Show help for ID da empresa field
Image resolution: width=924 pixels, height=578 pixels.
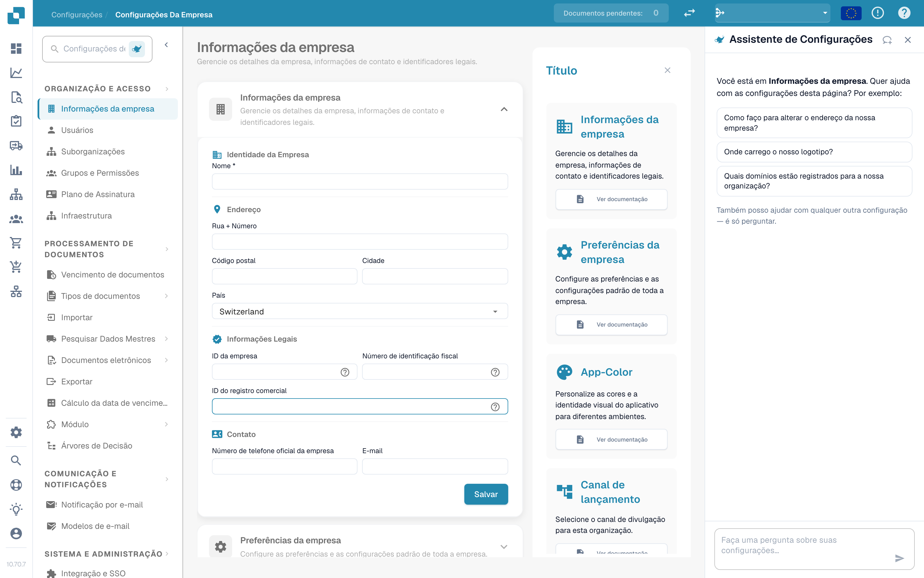345,372
